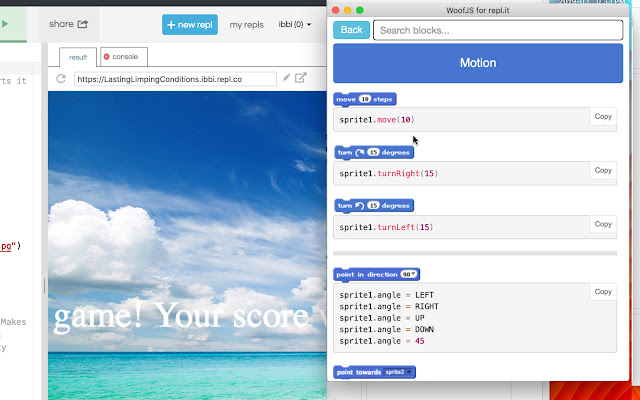Copy the sprite1.turnLeft(15) code
This screenshot has width=640, height=400.
pyautogui.click(x=603, y=224)
